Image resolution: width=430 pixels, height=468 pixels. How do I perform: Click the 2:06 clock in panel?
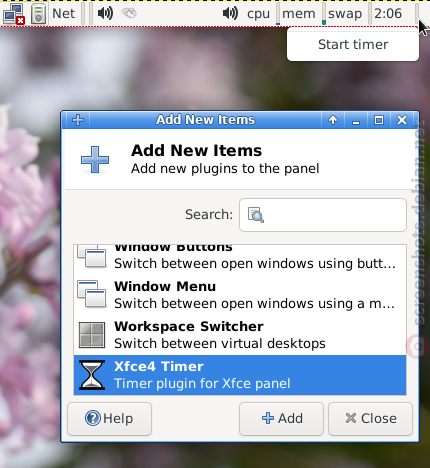click(x=388, y=14)
